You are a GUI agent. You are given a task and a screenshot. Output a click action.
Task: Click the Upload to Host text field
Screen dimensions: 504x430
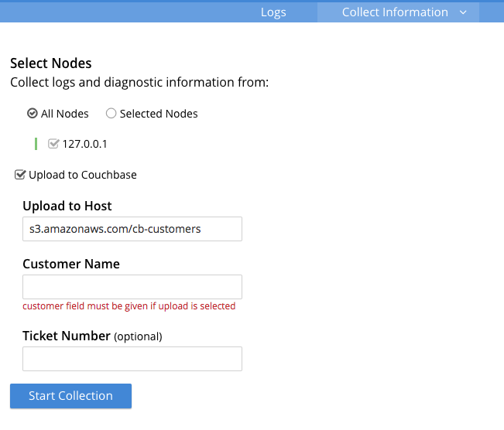pos(132,229)
